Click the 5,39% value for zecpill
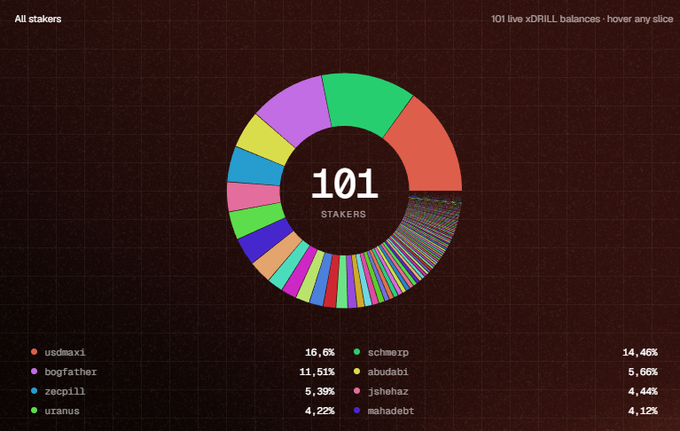This screenshot has width=680, height=431. pos(320,392)
